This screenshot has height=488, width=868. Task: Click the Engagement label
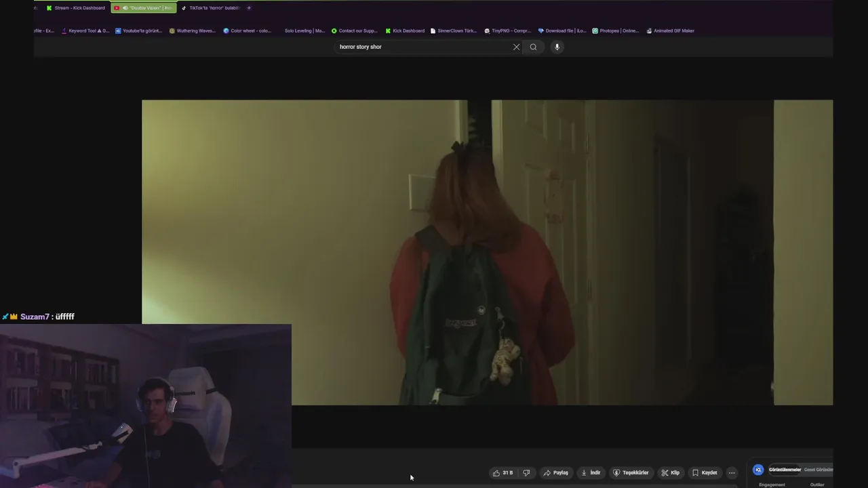click(772, 485)
